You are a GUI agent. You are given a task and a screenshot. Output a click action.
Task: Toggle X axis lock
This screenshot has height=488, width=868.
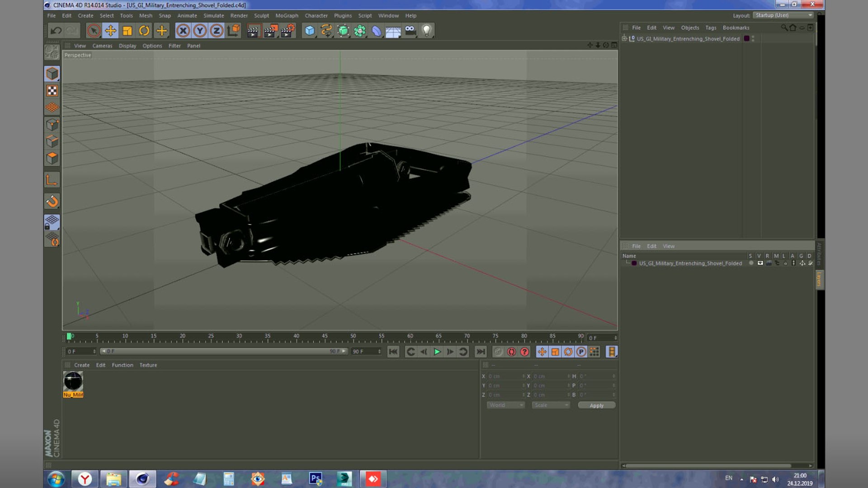tap(183, 31)
